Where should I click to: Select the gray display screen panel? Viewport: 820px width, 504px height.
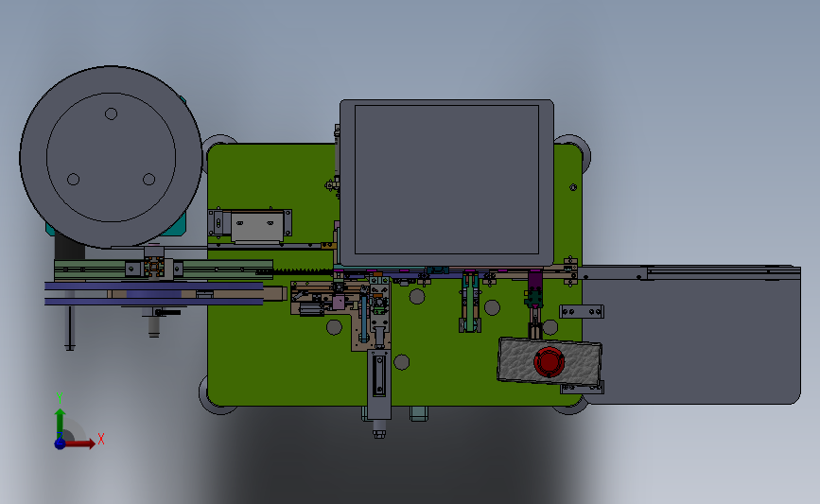click(x=446, y=182)
